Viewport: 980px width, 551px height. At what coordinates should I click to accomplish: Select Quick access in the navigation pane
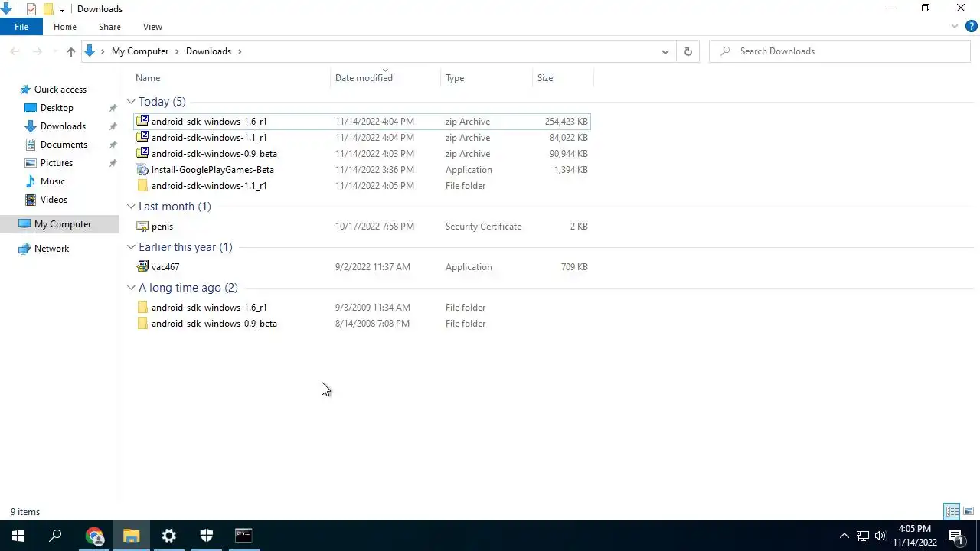click(60, 90)
